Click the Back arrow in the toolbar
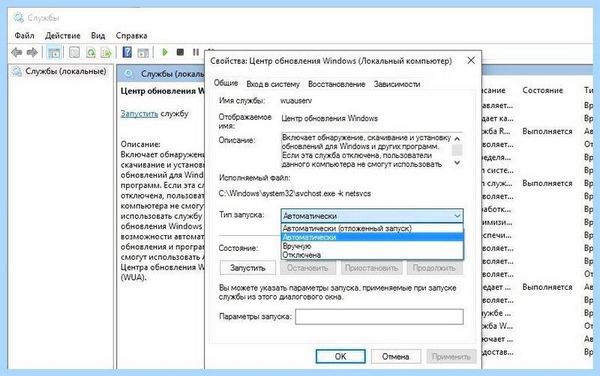 tap(16, 52)
